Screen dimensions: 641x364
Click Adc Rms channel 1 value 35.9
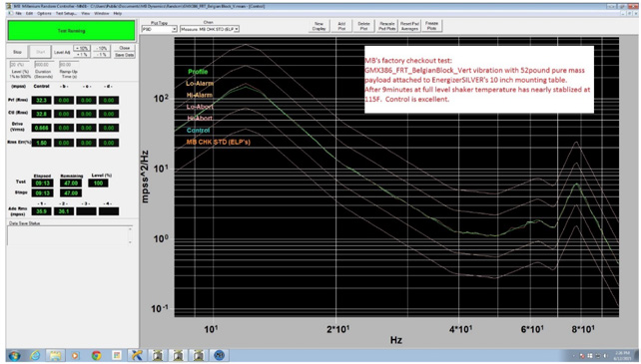coord(41,211)
